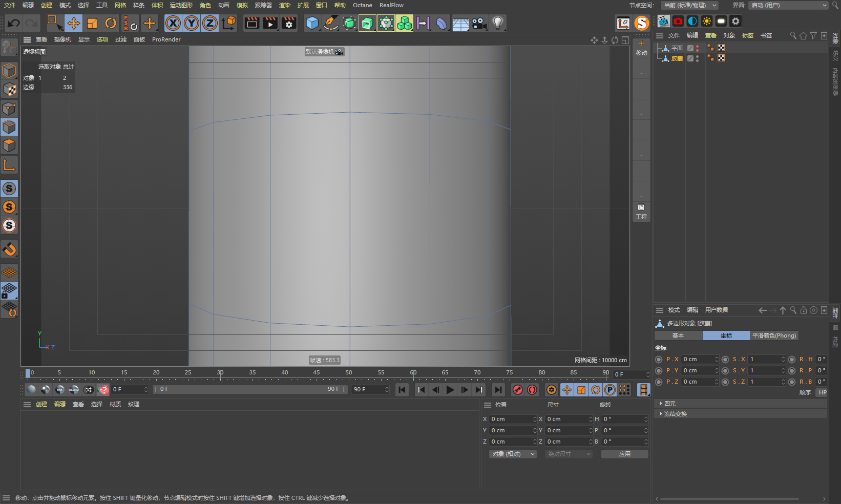Screen dimensions: 841x504
Task: Open the RealFlow menu
Action: point(391,5)
